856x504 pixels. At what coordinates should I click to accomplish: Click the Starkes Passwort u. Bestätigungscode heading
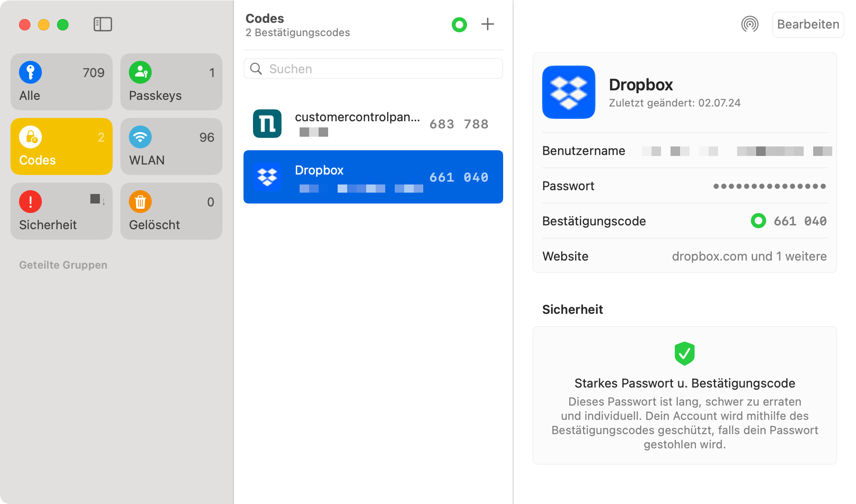click(x=685, y=383)
